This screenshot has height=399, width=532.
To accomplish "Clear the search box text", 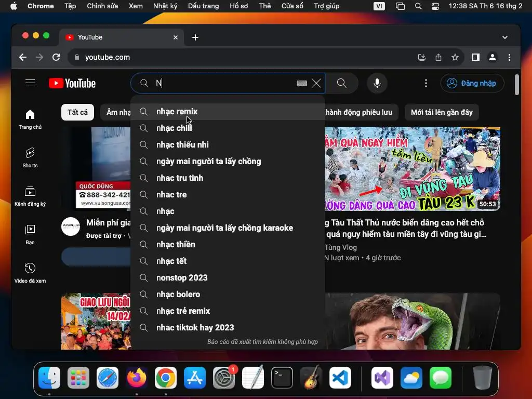I will 316,83.
